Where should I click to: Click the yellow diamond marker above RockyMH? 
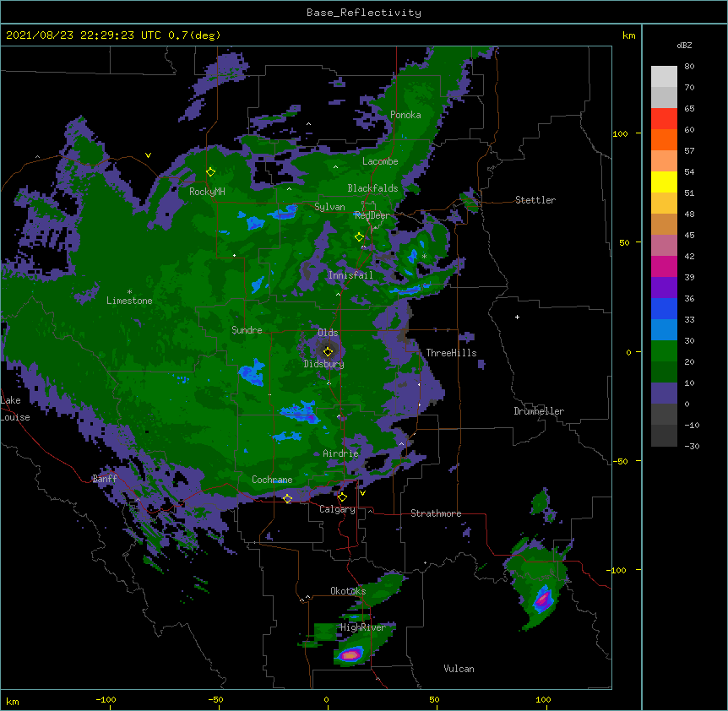(x=210, y=172)
